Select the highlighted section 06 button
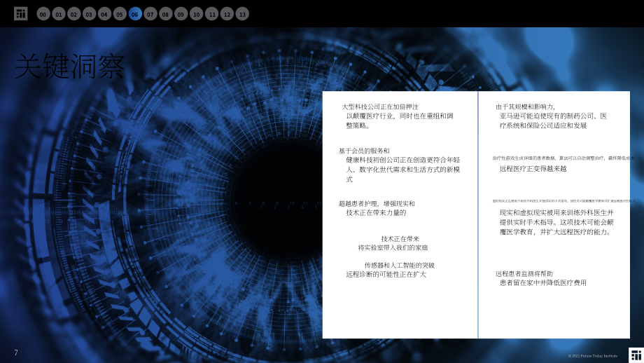This screenshot has height=363, width=644. tap(134, 14)
